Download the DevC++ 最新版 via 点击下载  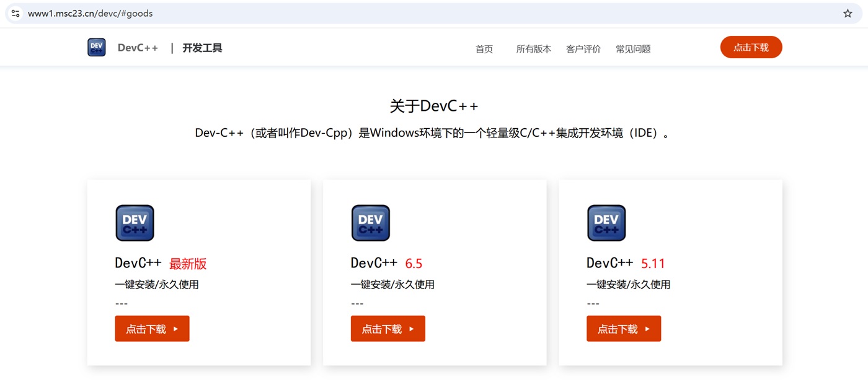tap(152, 329)
